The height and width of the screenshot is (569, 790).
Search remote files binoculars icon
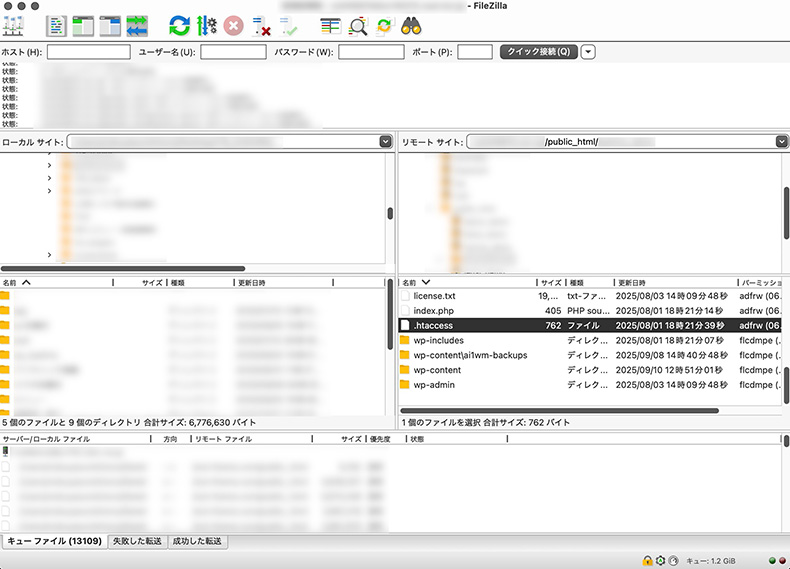(x=411, y=26)
